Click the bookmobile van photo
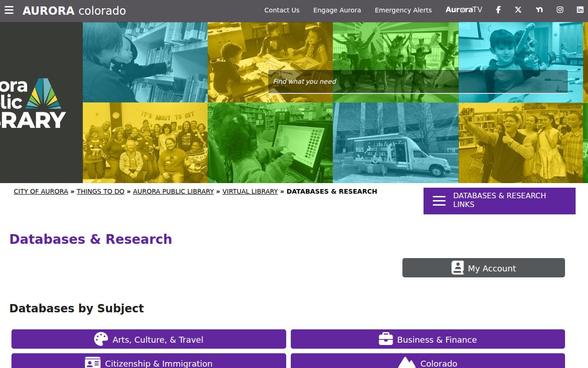The height and width of the screenshot is (368, 588). click(x=396, y=143)
